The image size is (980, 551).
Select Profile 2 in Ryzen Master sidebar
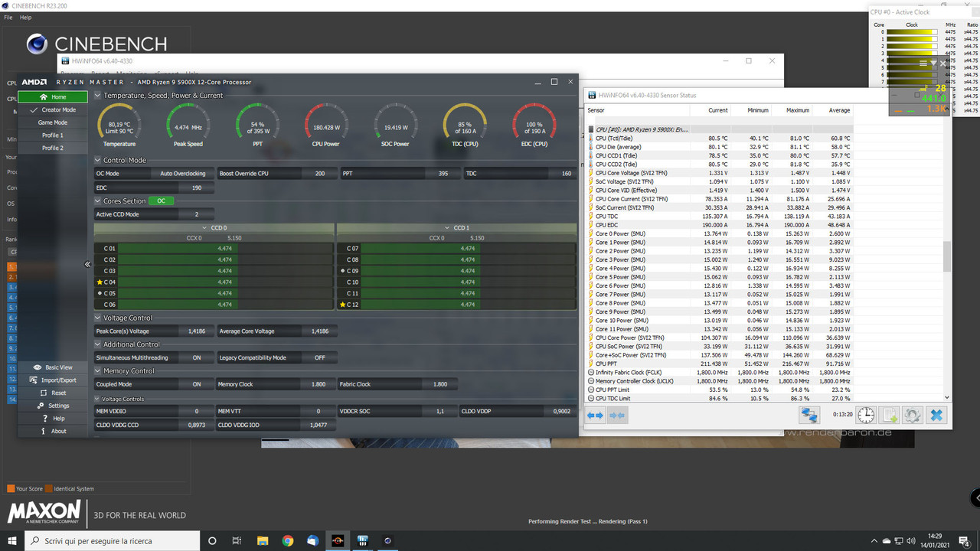coord(53,148)
